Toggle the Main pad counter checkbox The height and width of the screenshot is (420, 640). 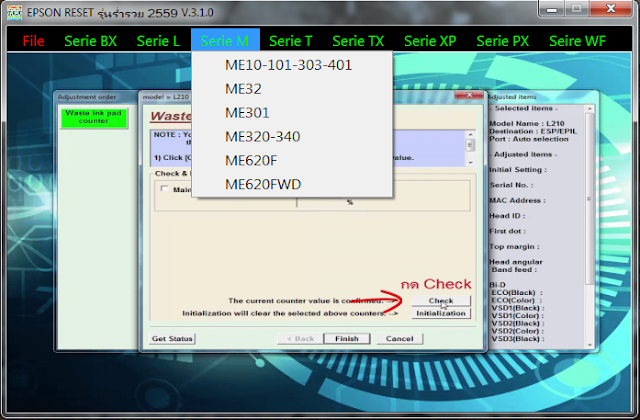164,189
